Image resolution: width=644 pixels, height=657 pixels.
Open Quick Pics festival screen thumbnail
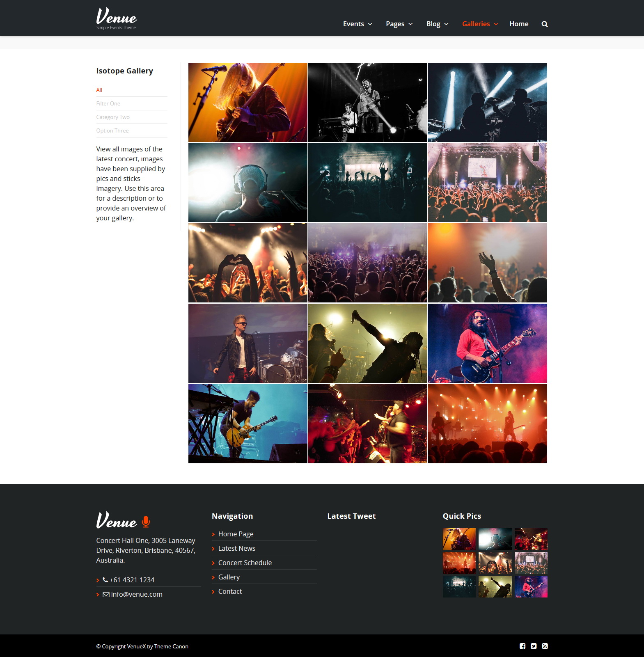pos(531,563)
